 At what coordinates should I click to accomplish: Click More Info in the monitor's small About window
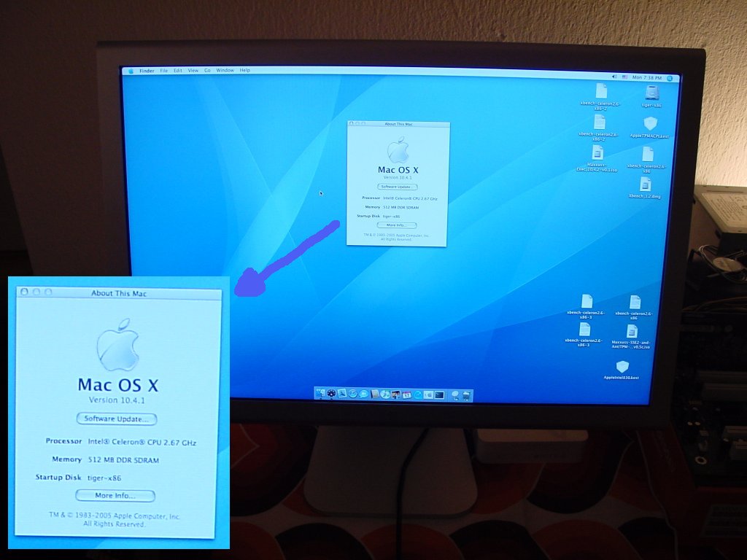(396, 225)
